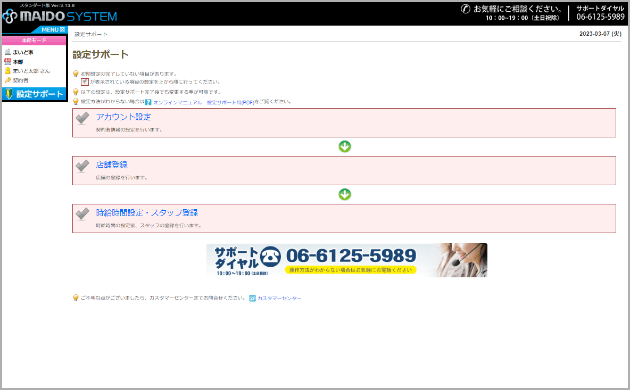Click the red store icon beside 本部
The height and width of the screenshot is (390, 630).
8,61
